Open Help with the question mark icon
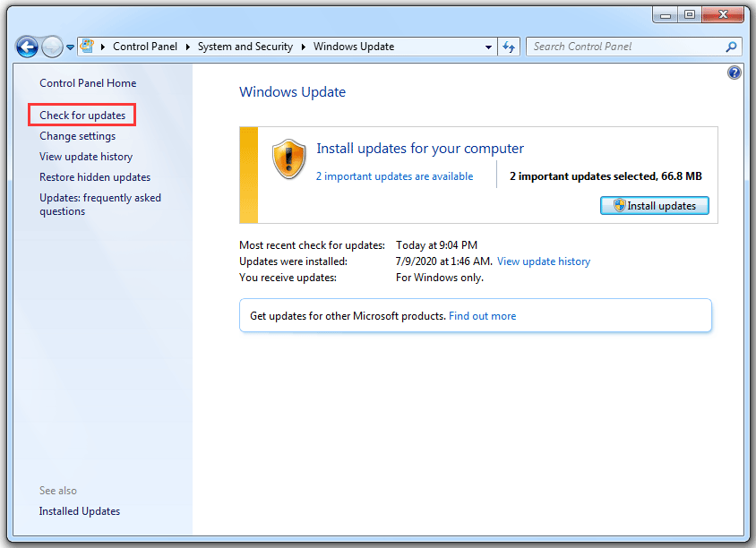Screen dimensions: 756x548 click(x=735, y=73)
